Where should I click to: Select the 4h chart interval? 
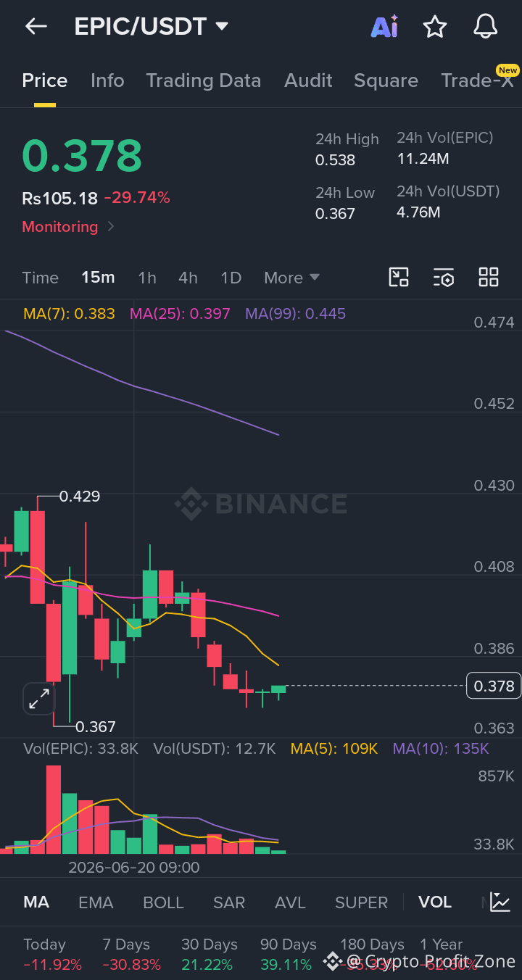click(188, 278)
